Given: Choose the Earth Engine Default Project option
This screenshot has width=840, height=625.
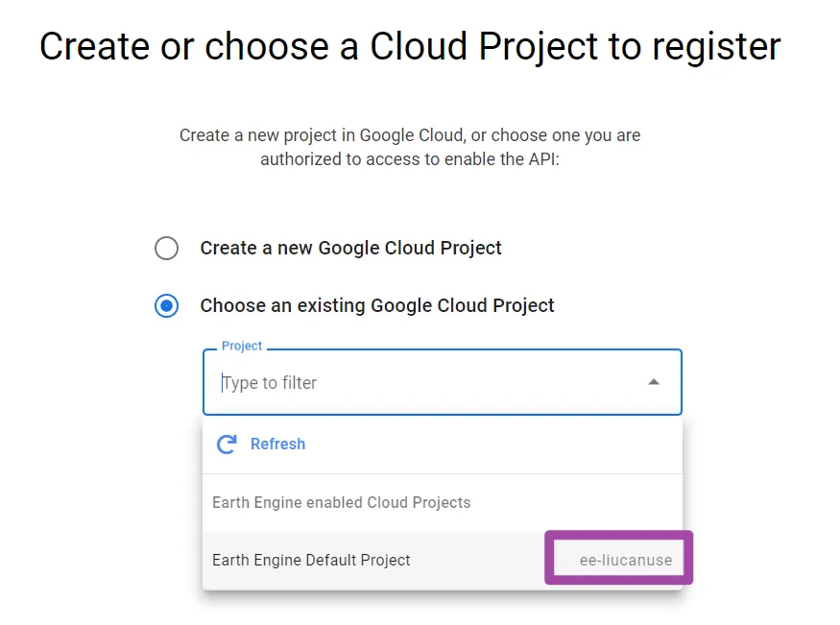Looking at the screenshot, I should (x=312, y=560).
